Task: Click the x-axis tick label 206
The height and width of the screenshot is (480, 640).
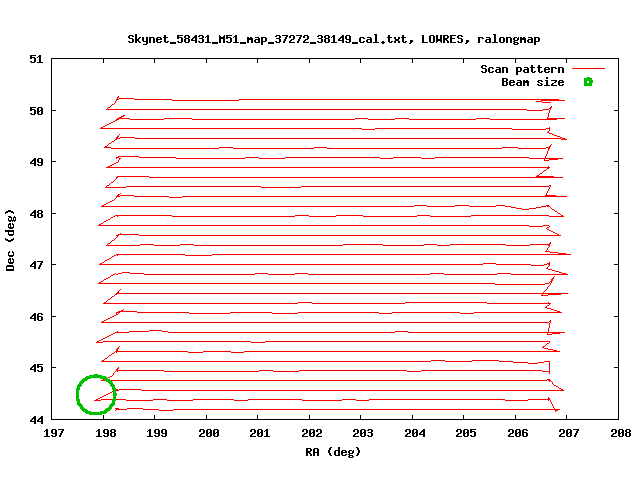Action: coord(518,433)
